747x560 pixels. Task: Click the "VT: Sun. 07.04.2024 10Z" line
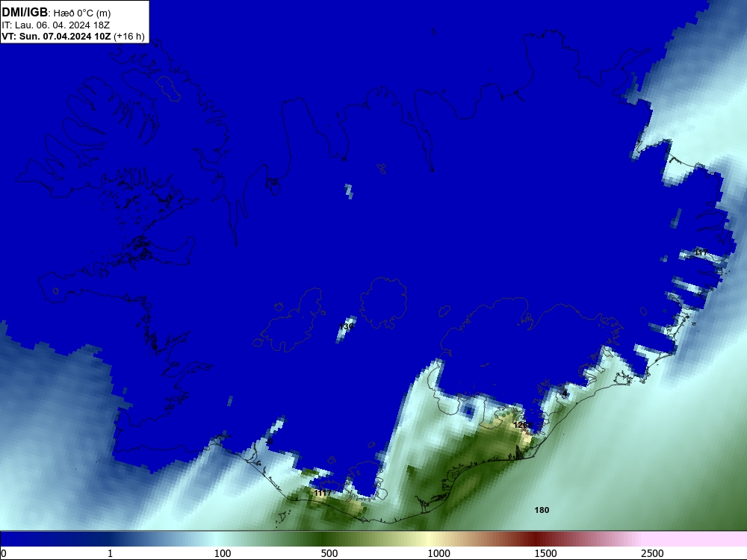(56, 36)
